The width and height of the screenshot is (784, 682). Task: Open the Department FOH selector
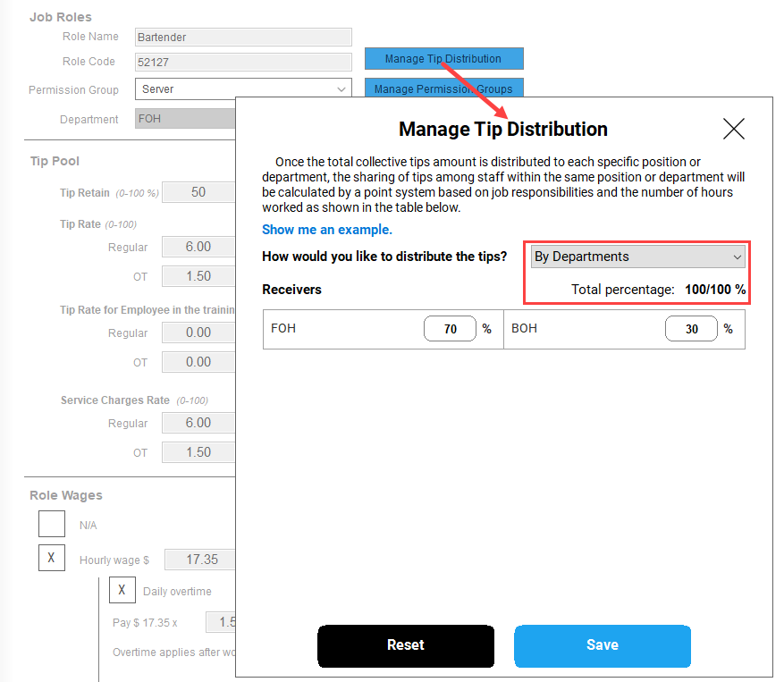coord(185,118)
